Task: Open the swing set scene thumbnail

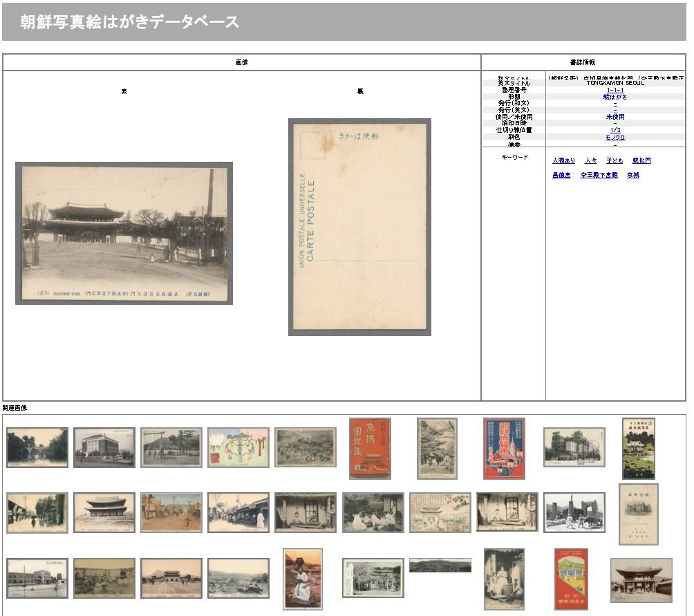Action: click(x=171, y=447)
